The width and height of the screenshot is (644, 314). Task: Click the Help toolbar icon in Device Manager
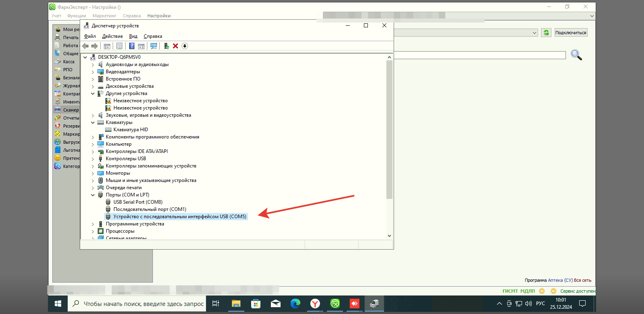tap(132, 46)
